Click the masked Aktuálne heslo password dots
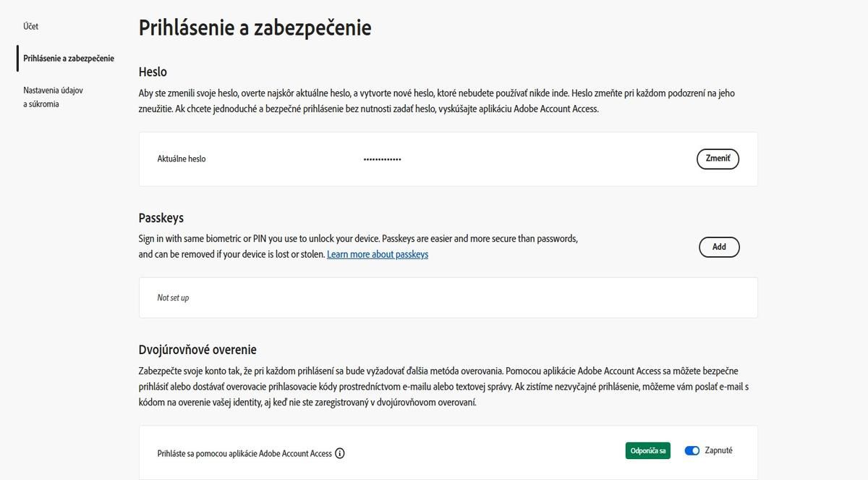Viewport: 868px width, 480px height. 382,159
